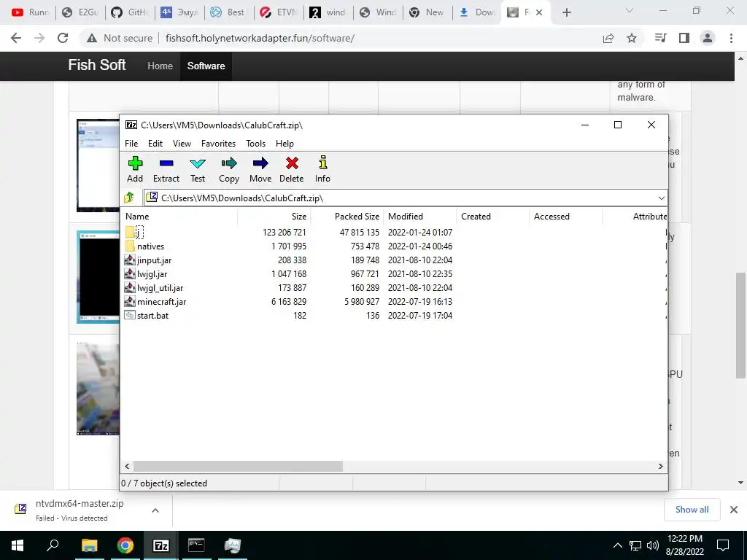
Task: Click the taskbar clock showing 12:22 PM
Action: click(x=685, y=545)
